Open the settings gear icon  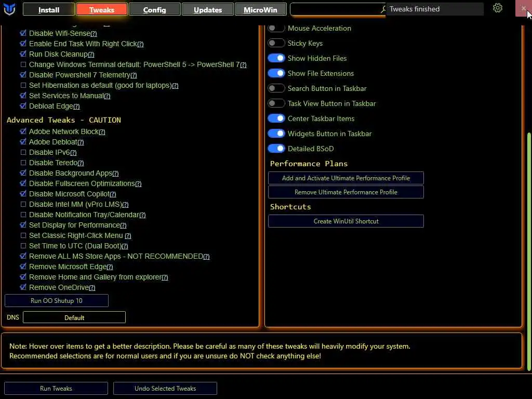pos(497,8)
